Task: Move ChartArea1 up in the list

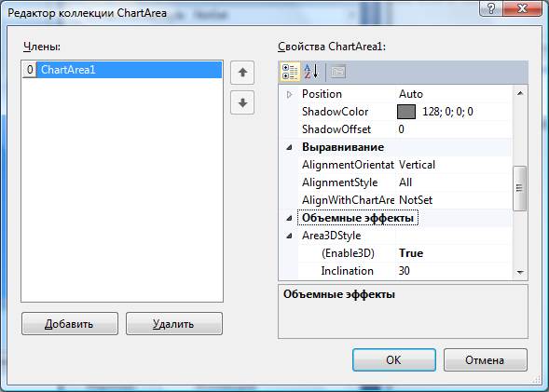Action: (242, 73)
